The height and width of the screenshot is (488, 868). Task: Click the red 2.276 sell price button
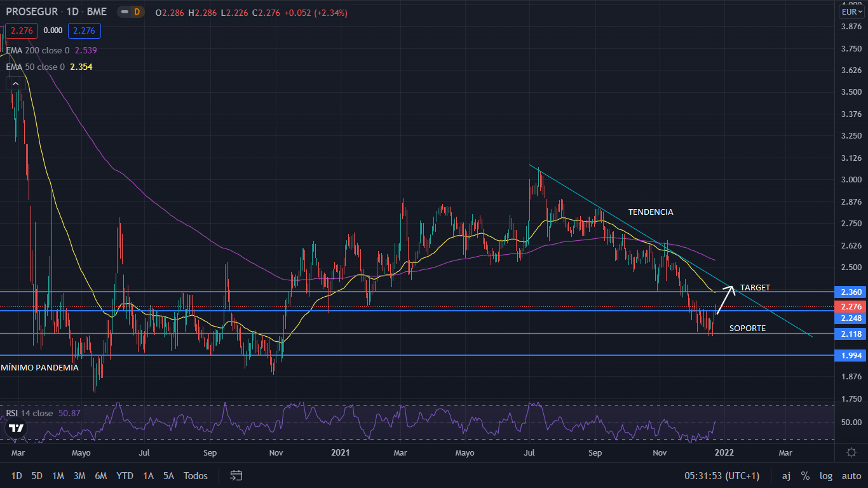click(22, 30)
